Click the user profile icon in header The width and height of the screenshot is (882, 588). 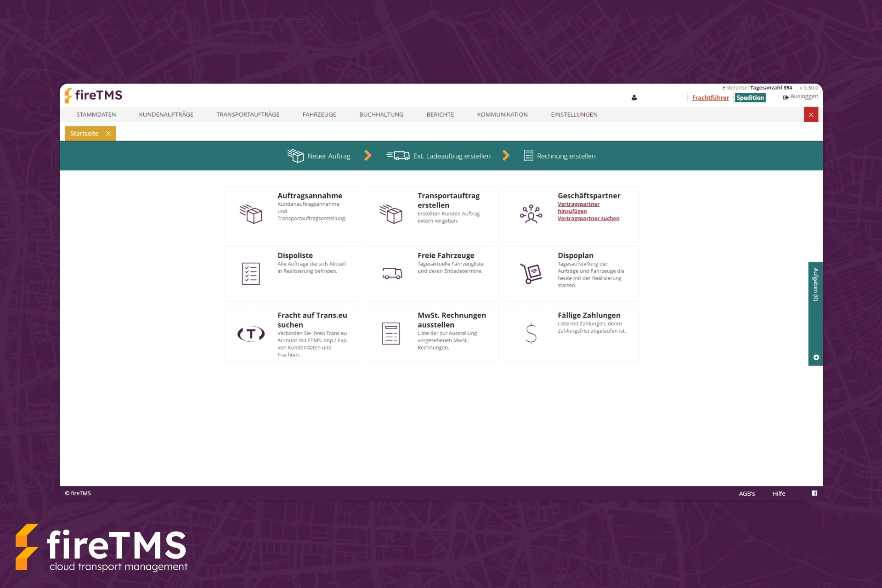click(634, 98)
